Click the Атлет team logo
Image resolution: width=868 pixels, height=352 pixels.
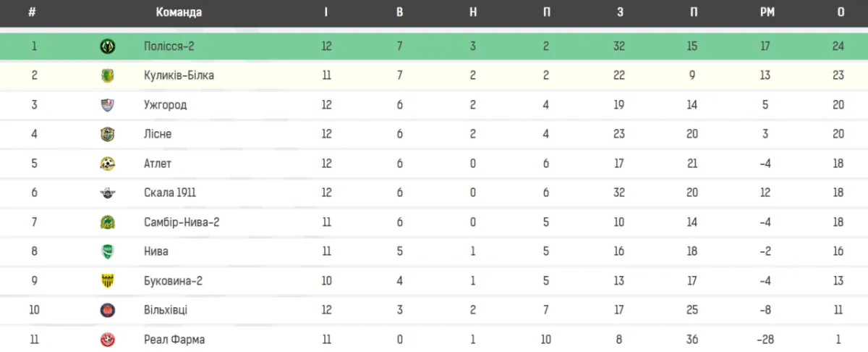[107, 164]
